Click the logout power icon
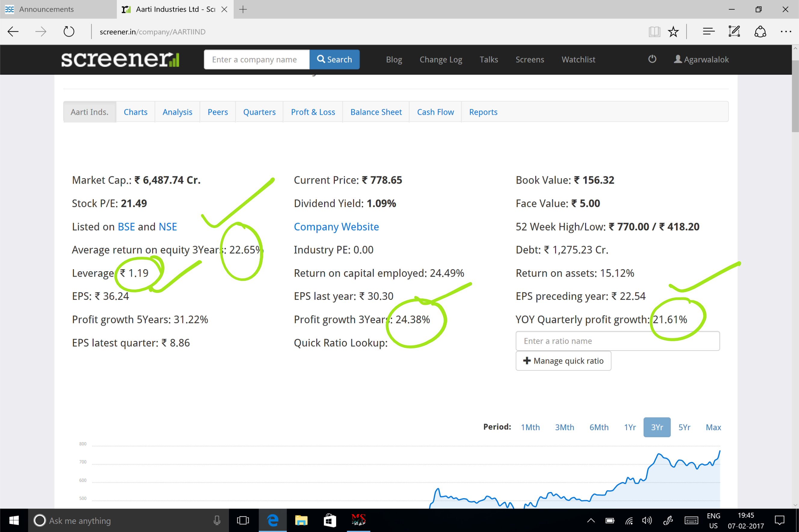Screen dimensions: 799x532 652,59
